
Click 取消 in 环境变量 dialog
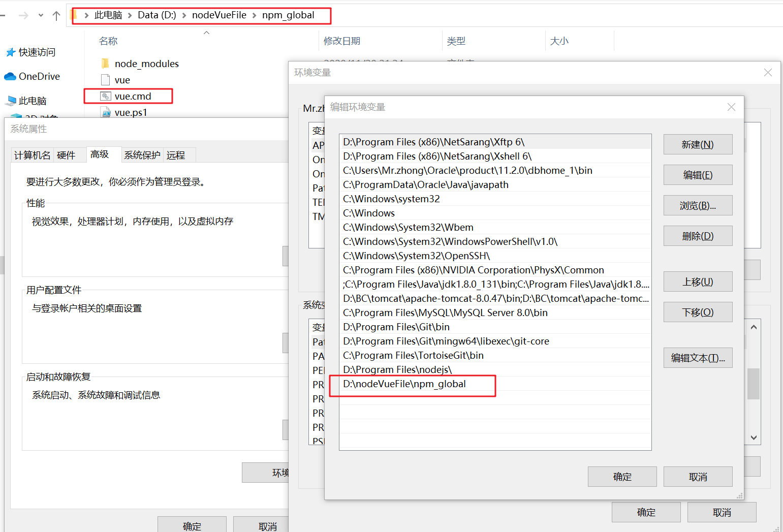722,512
